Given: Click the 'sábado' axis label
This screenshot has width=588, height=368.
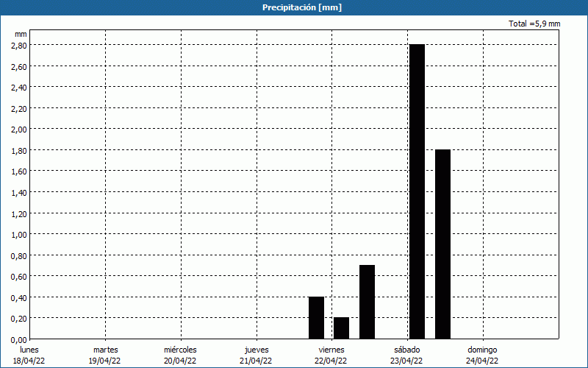Looking at the screenshot, I should (407, 350).
